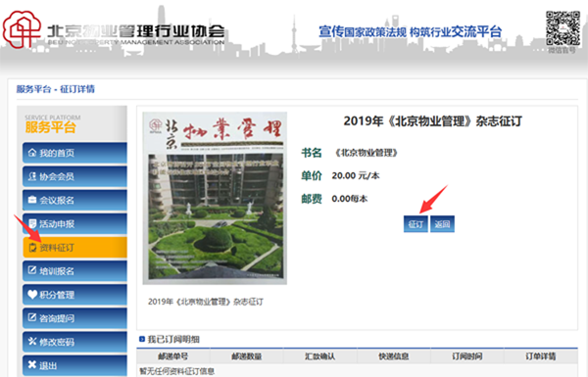Click the member icon beside 协会会员
The width and height of the screenshot is (588, 377).
(32, 176)
